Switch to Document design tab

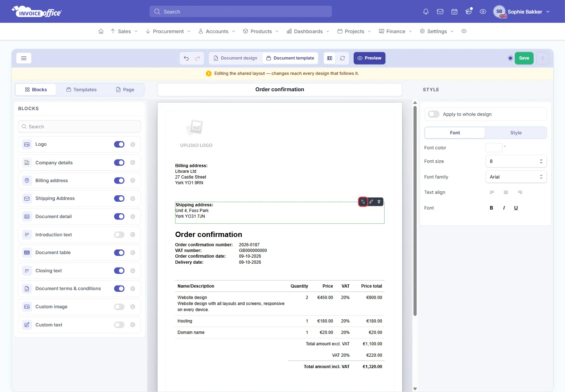click(x=235, y=58)
